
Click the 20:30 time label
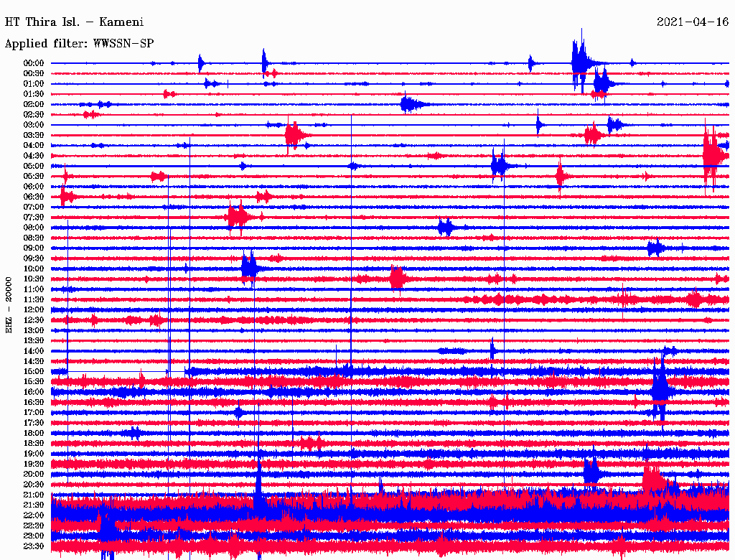(34, 485)
